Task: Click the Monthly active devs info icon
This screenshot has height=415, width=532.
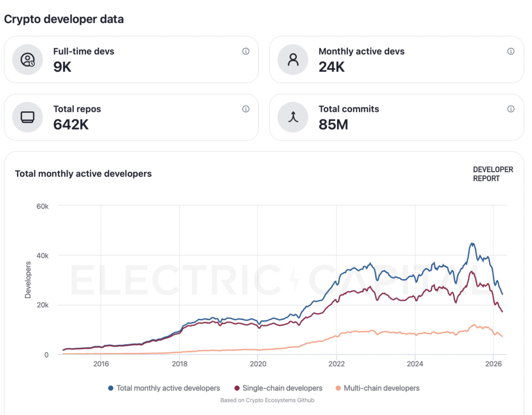Action: (x=511, y=51)
